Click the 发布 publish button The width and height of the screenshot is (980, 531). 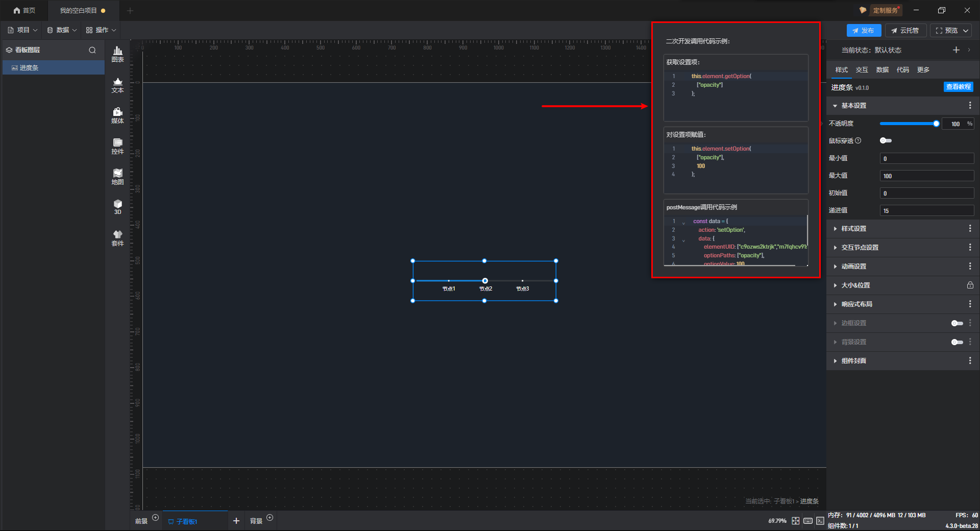tap(863, 31)
